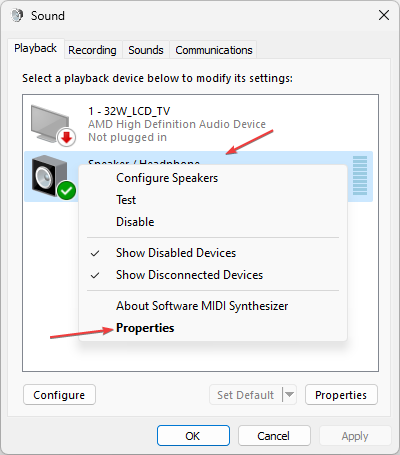Confirm with the OK button
400x455 pixels.
tap(193, 436)
